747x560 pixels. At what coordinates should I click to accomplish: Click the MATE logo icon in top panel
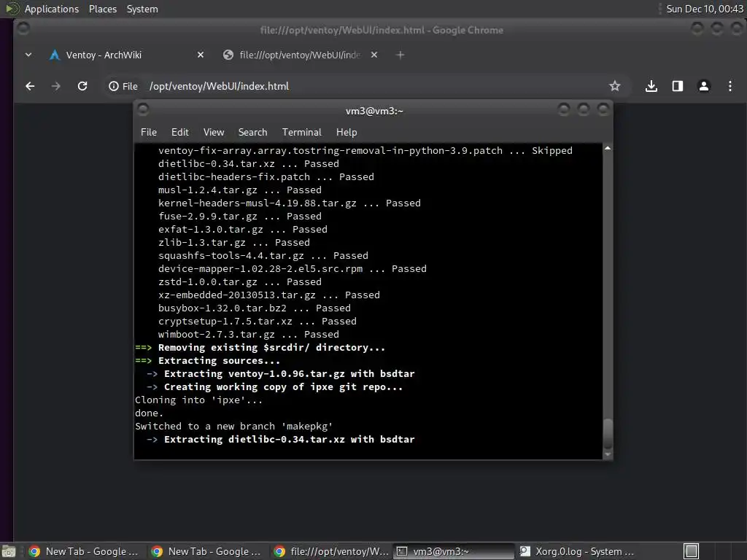pyautogui.click(x=12, y=9)
